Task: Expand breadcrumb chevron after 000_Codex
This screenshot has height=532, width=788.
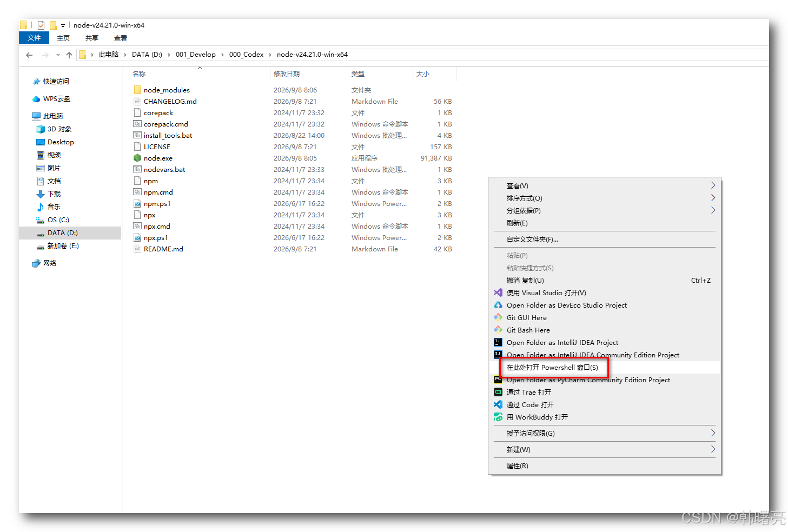Action: 270,55
